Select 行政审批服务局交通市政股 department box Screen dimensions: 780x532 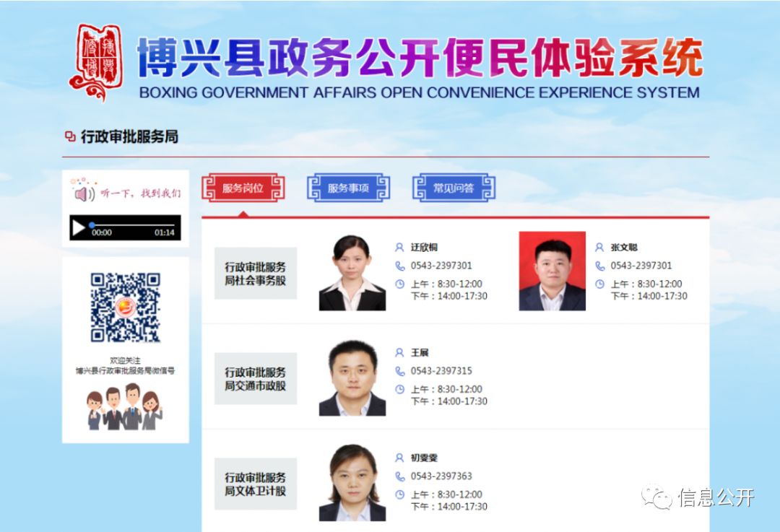pyautogui.click(x=256, y=379)
